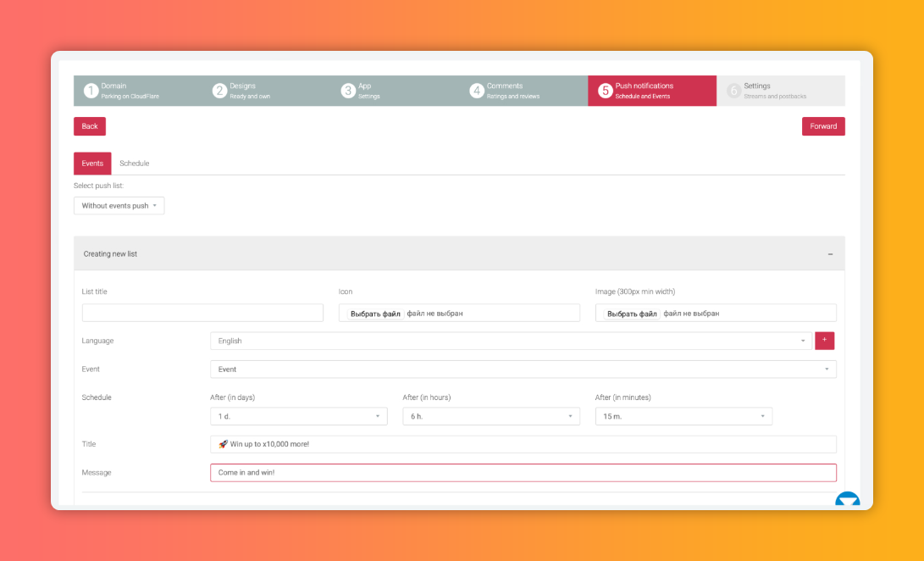Open the blue chat widget icon
The height and width of the screenshot is (561, 924).
pos(847,501)
